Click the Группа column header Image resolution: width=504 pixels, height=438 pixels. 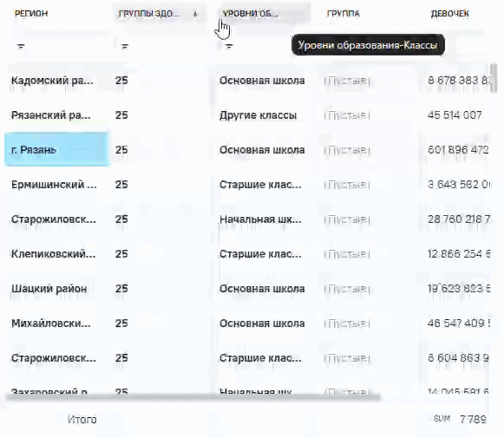click(344, 14)
